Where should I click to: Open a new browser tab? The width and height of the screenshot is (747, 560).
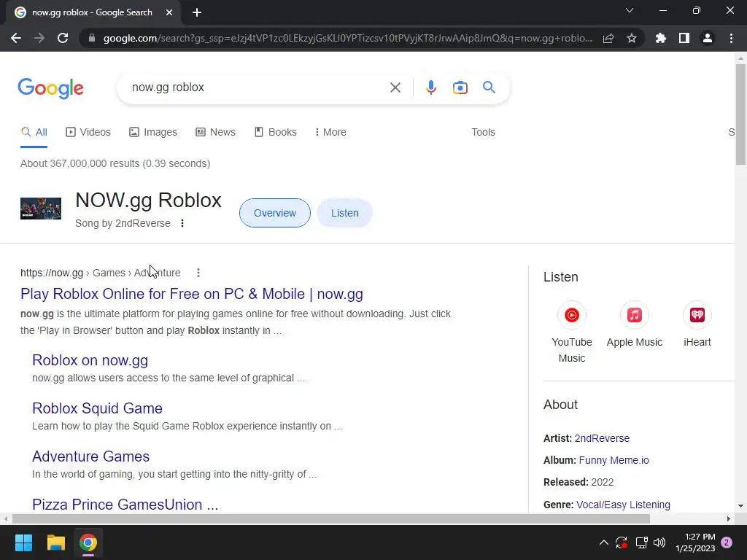click(197, 12)
